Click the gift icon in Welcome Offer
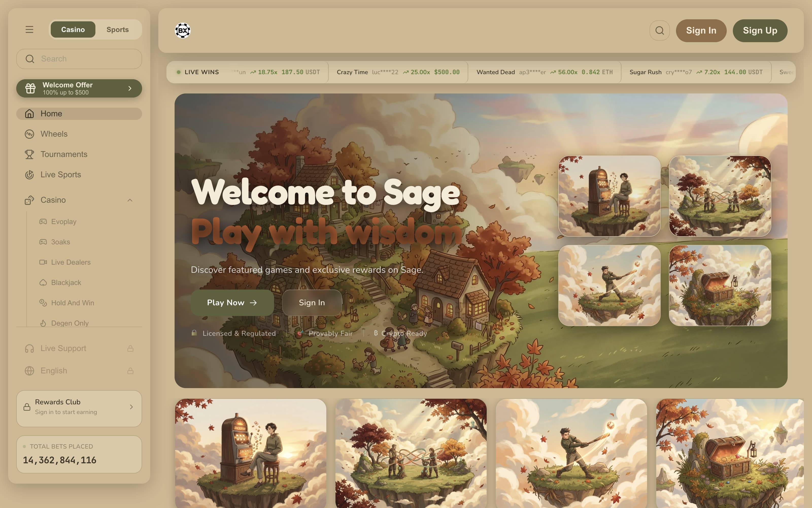 point(30,88)
